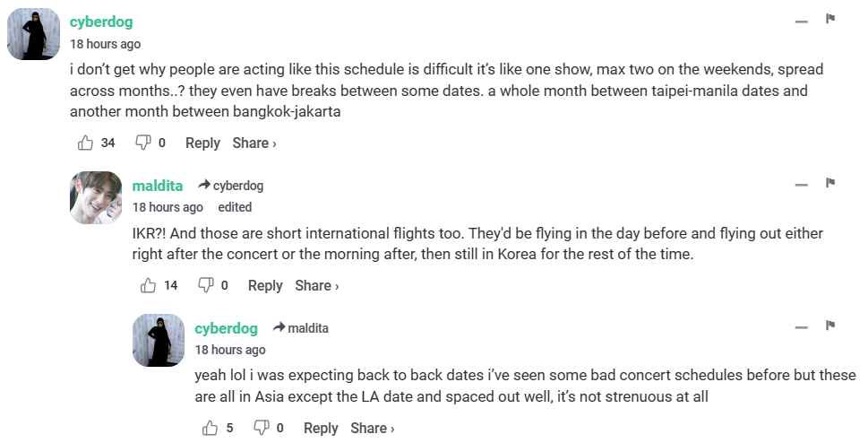Expand Share options under maldita's comment
Viewport: 868px width, 443px height.
click(317, 285)
